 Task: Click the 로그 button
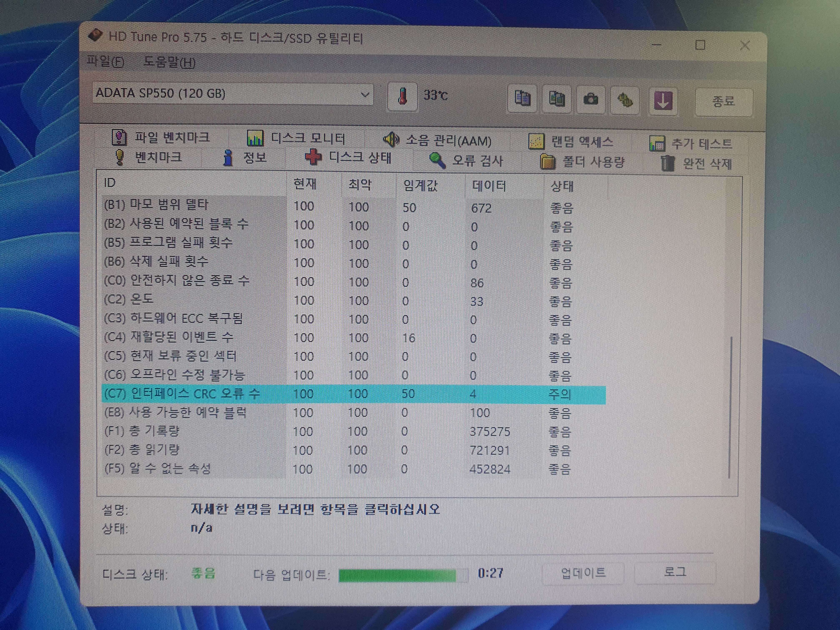pos(675,572)
